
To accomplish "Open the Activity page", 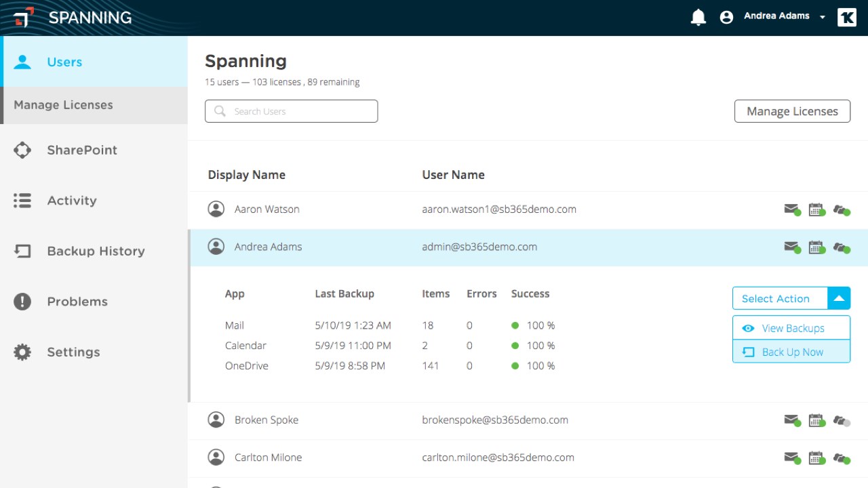I will tap(94, 201).
